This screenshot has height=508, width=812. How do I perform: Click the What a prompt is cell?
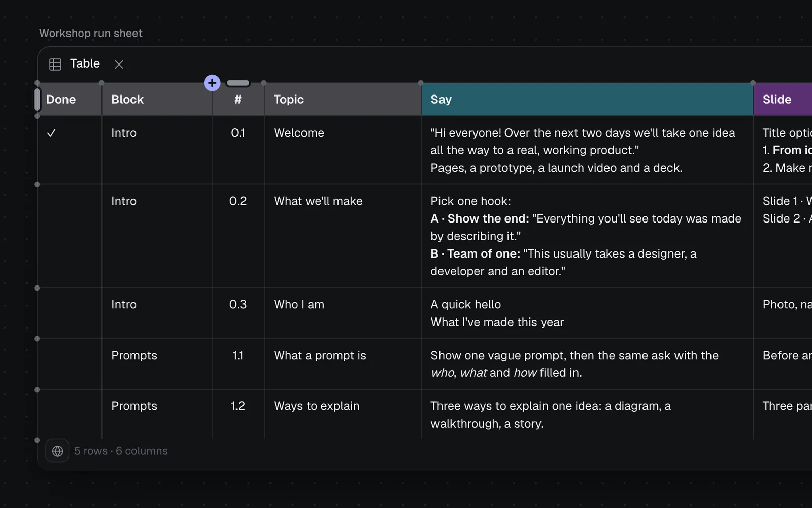pos(343,364)
